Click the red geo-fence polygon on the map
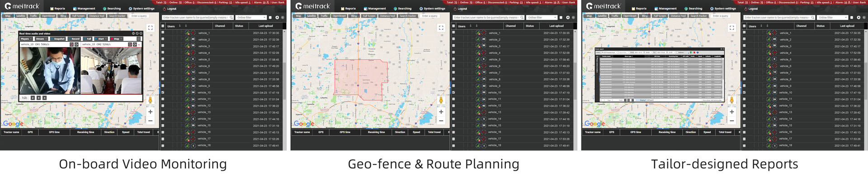868x179 pixels. [x=361, y=80]
